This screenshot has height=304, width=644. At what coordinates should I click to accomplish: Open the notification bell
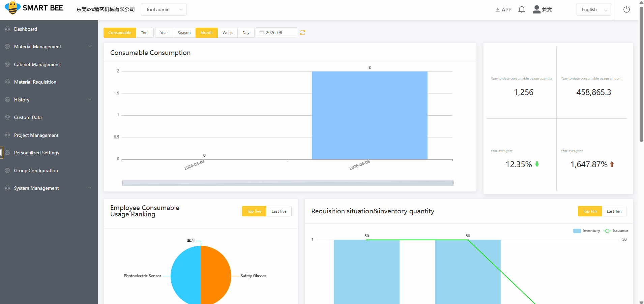click(522, 9)
